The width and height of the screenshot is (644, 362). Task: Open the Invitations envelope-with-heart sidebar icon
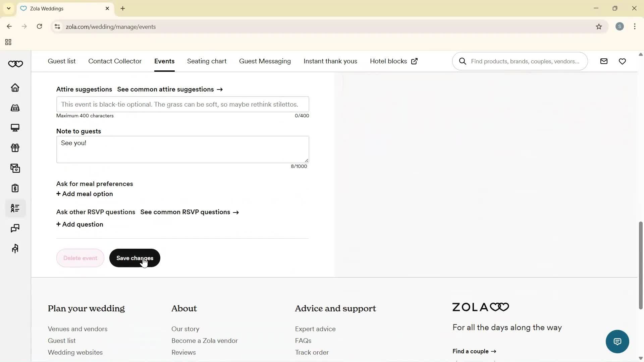point(15,168)
